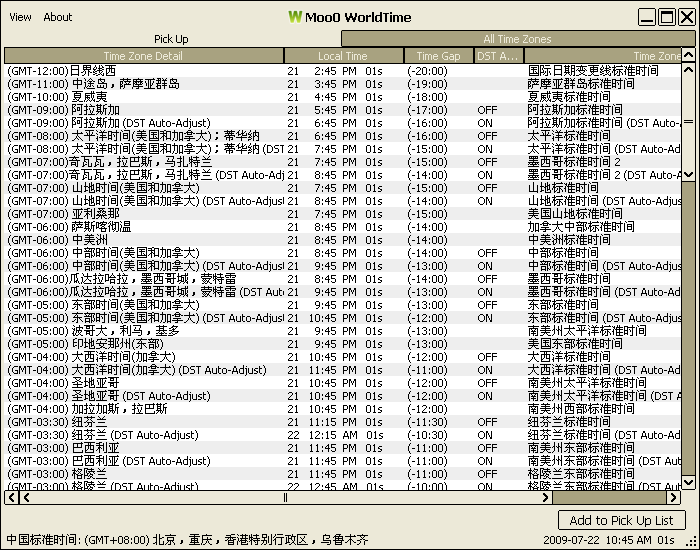Click the far-right horizontal scroll arrow
700x550 pixels.
coord(674,497)
